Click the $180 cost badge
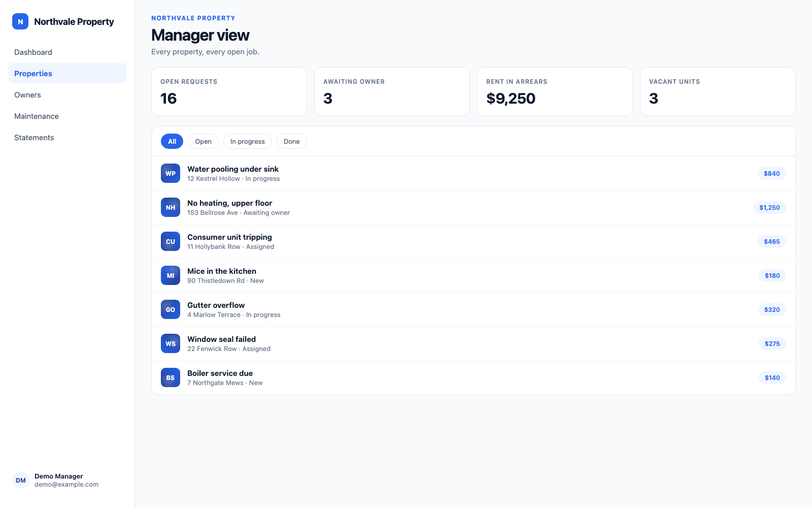Screen dimensions: 812x508 click(x=772, y=275)
